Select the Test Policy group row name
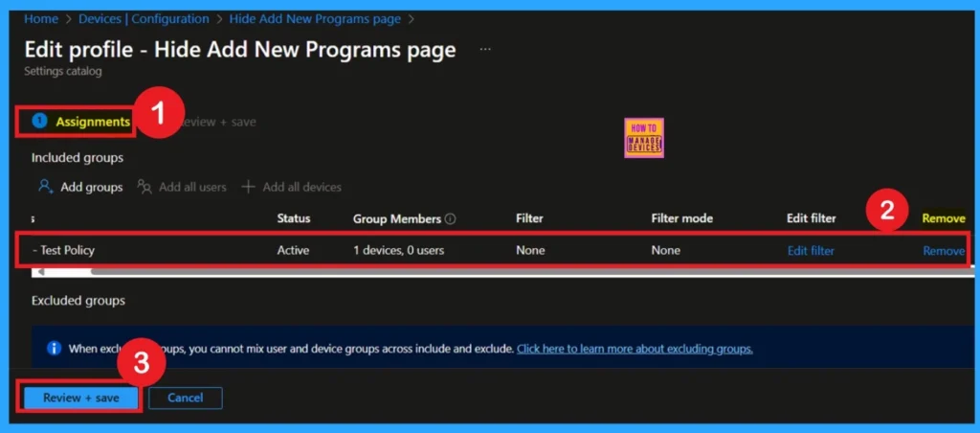Screen dimensions: 980x433 click(x=63, y=250)
